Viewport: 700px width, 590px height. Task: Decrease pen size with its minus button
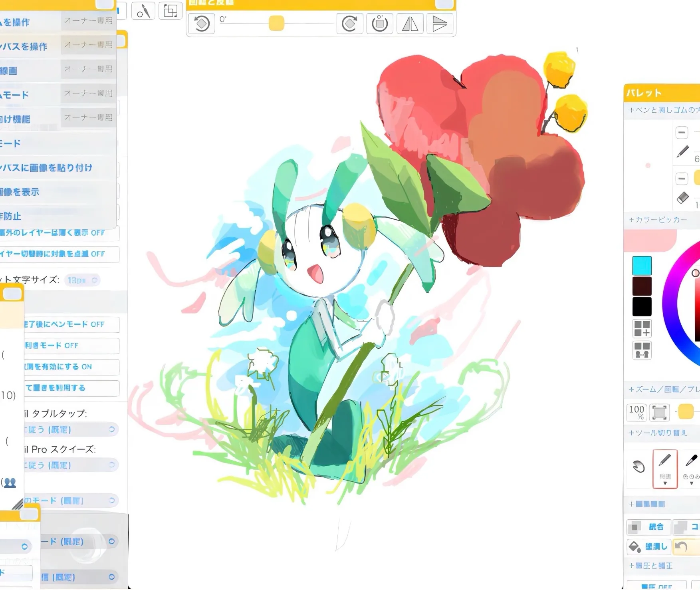click(x=682, y=132)
